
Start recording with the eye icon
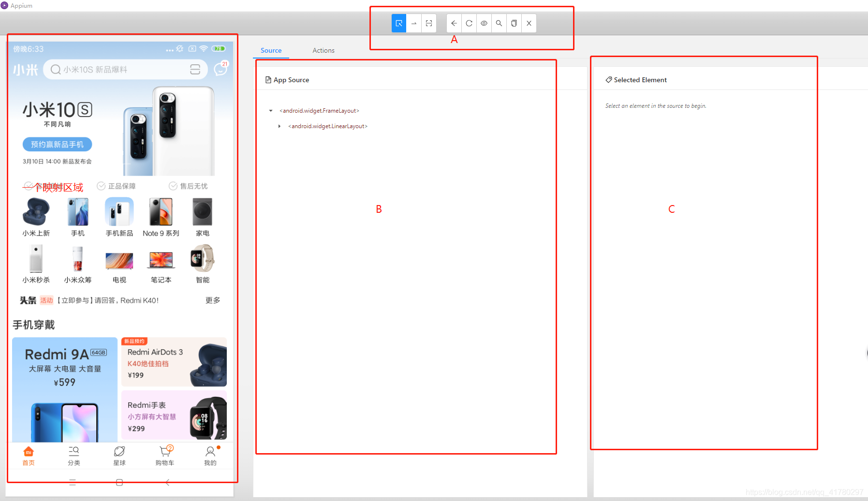tap(484, 23)
